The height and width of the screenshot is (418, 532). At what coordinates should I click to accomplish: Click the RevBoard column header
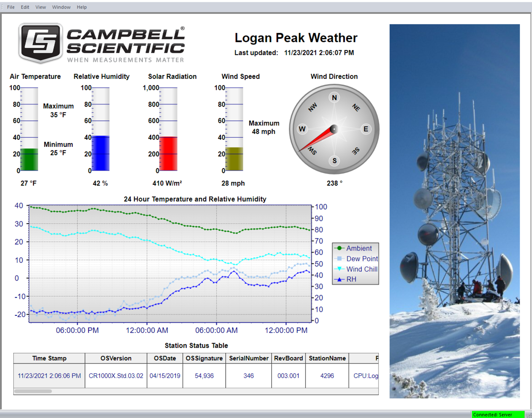pos(288,358)
